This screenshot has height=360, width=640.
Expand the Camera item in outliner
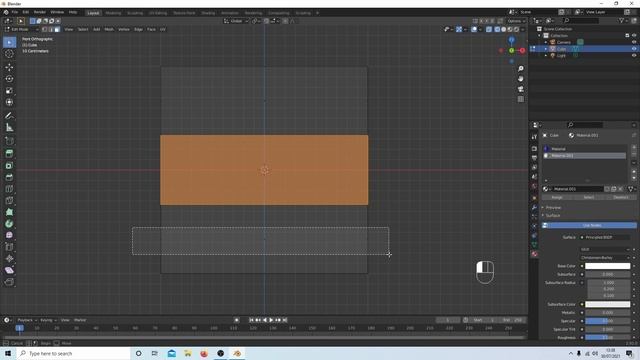pyautogui.click(x=546, y=42)
